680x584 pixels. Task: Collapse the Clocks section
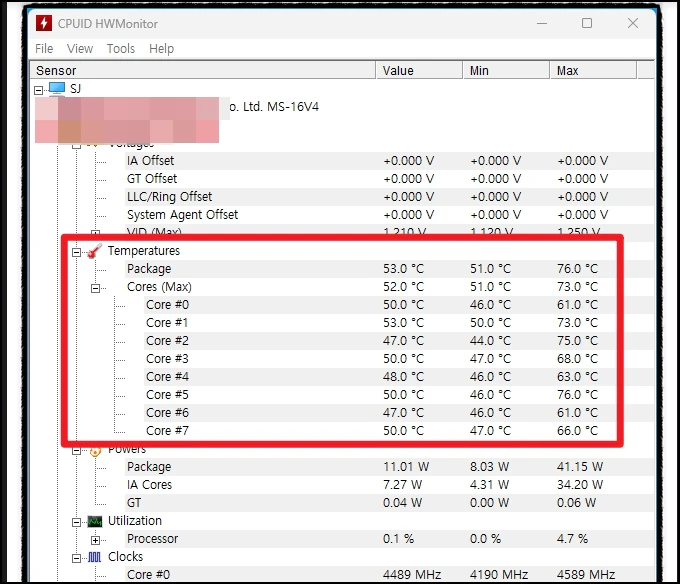[x=76, y=558]
